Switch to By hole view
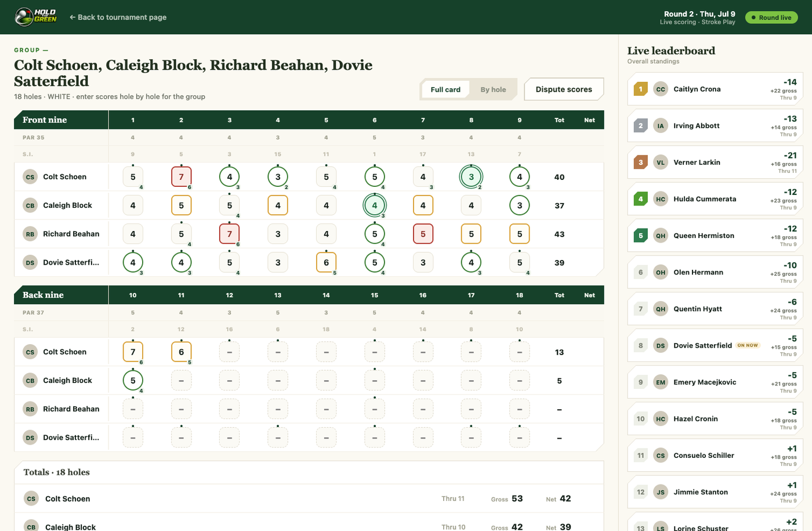 (x=493, y=89)
